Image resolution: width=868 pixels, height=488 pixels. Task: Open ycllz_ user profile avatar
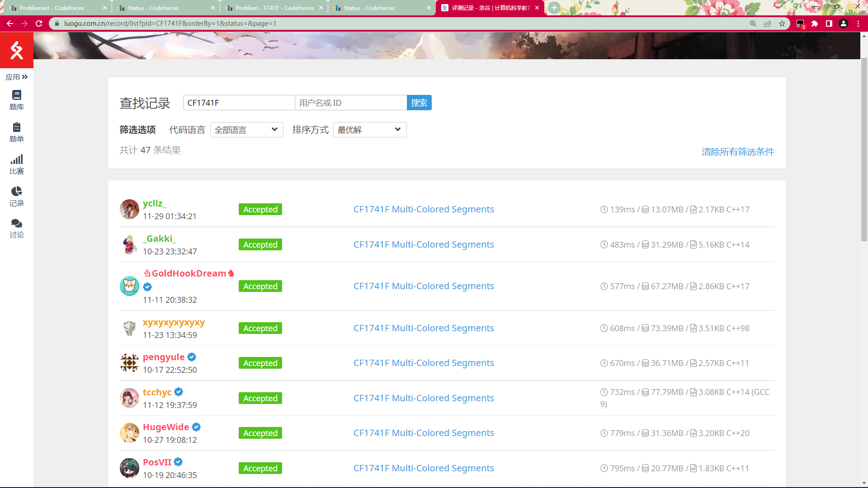click(129, 209)
